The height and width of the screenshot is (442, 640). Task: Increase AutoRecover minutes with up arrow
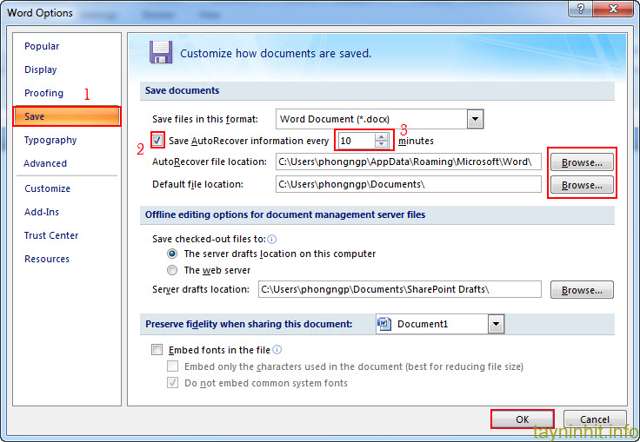(381, 137)
